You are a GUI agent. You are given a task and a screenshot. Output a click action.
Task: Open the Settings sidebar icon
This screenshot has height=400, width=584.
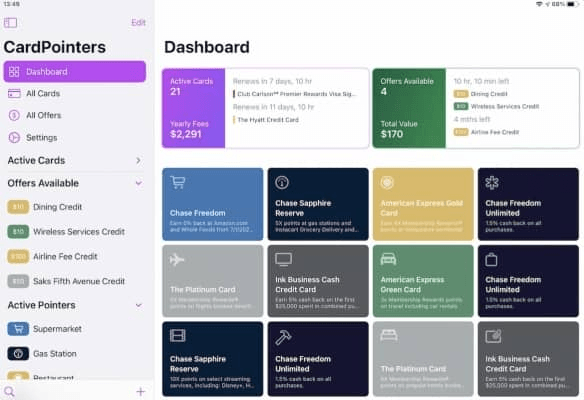coord(14,137)
